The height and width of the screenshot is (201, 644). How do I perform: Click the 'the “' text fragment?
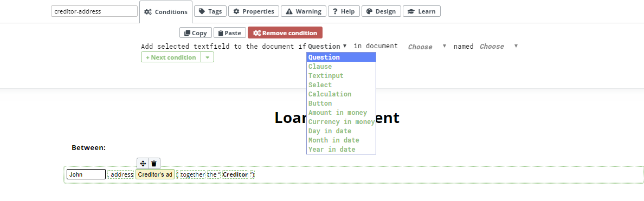214,174
